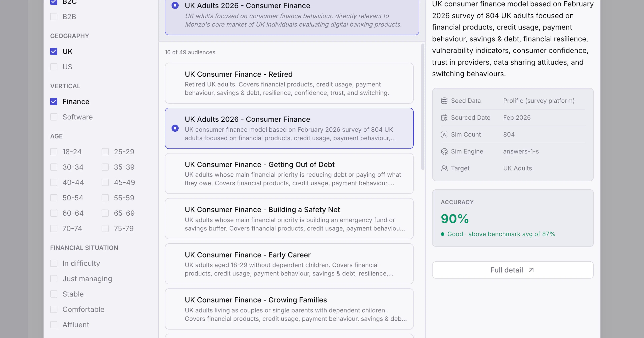
Task: Uncheck the UK geography checkbox
Action: pos(54,51)
